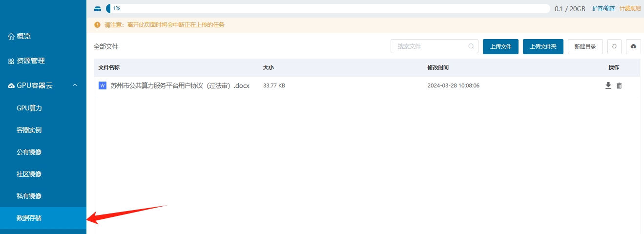Click the 资源管理 grid icon

11,61
